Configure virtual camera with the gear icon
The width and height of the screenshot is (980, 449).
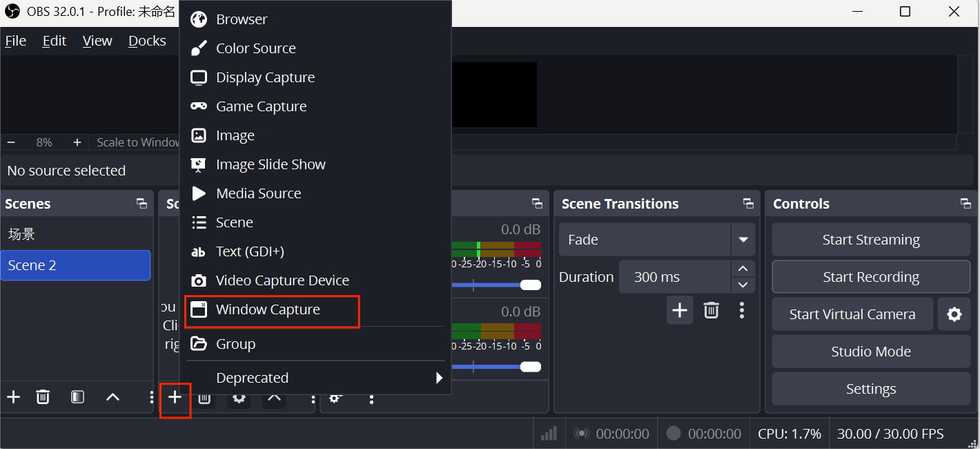tap(954, 314)
